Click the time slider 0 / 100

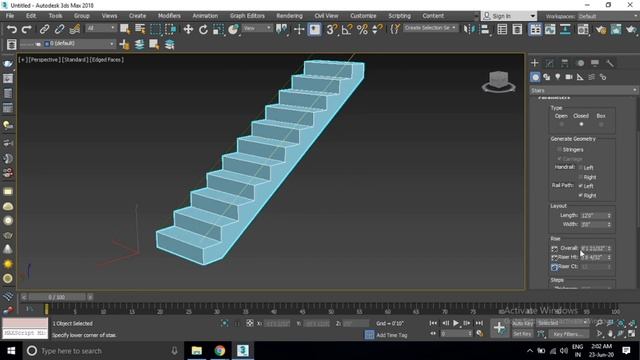56,297
